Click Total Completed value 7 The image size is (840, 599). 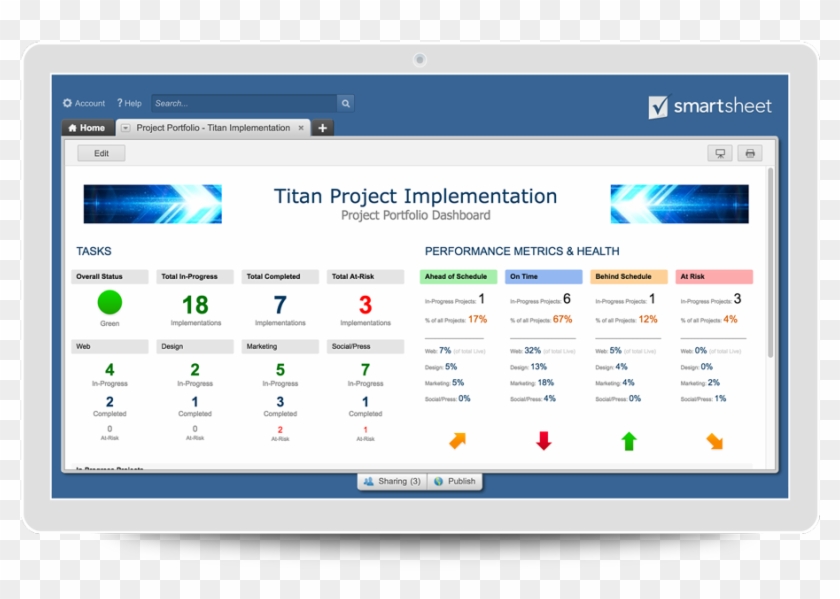click(280, 305)
